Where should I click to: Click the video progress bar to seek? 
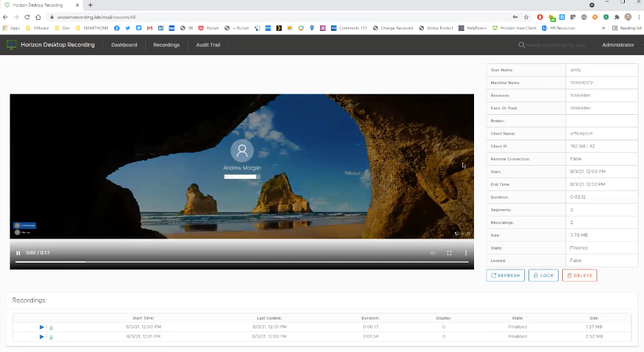(x=241, y=262)
